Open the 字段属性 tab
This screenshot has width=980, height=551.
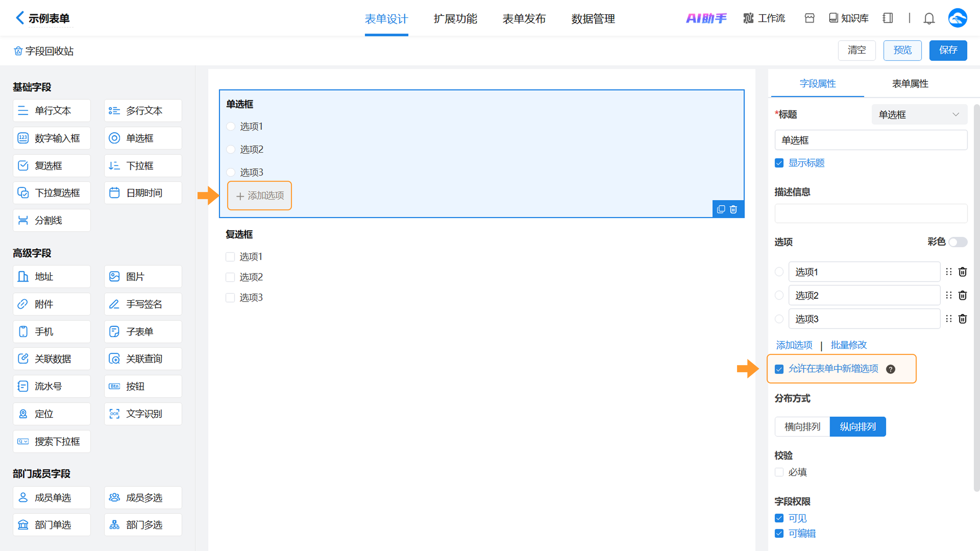click(x=817, y=84)
